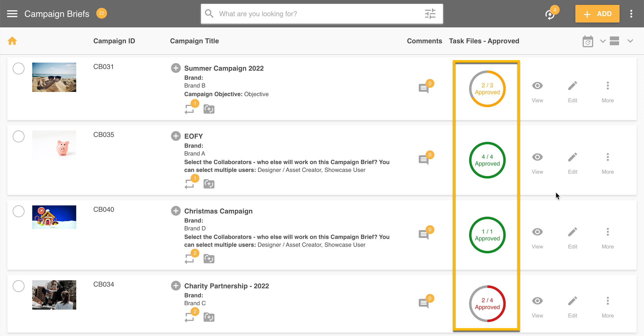
Task: Sort by the Campaign ID column header
Action: [x=114, y=41]
